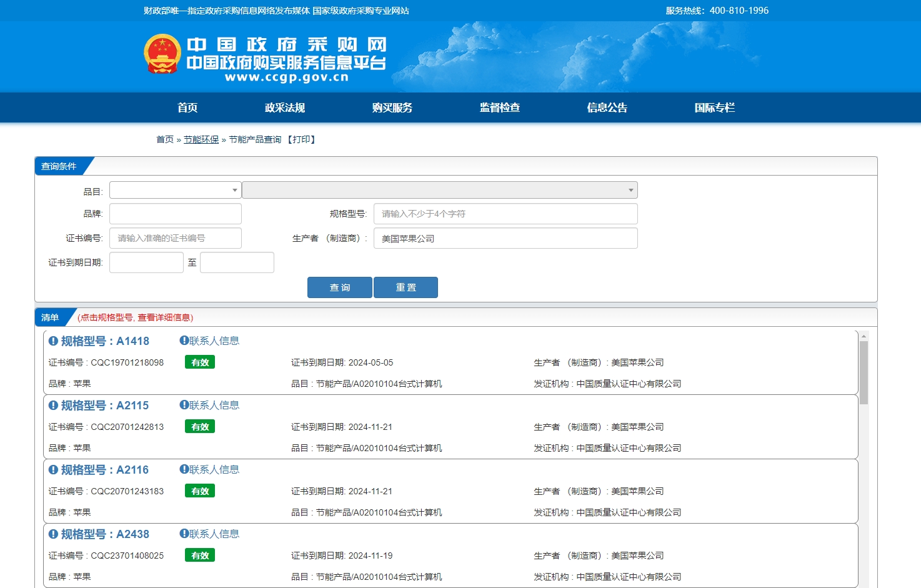The width and height of the screenshot is (921, 588).
Task: Click 有效 badge for certificate CQC20701243183
Action: pos(200,491)
